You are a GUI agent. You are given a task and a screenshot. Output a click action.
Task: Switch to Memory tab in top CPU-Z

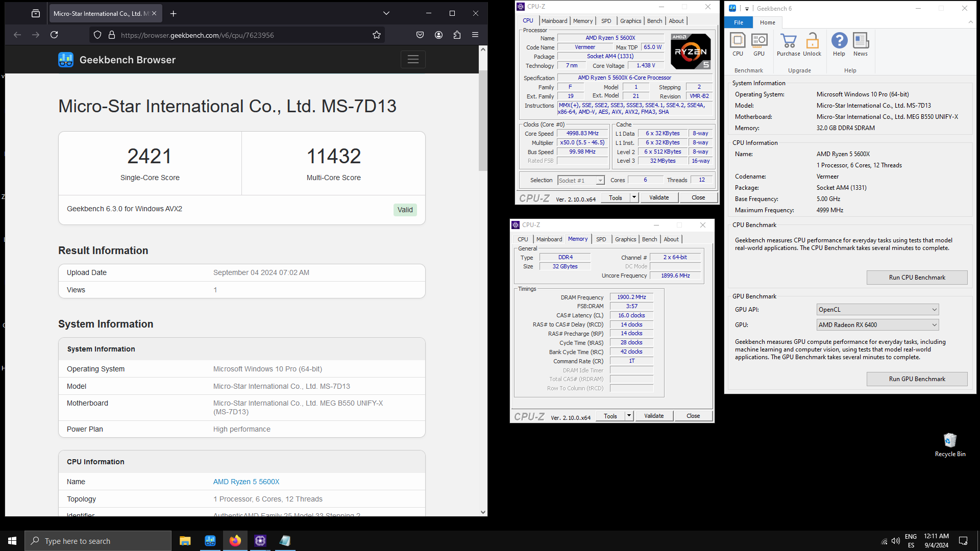pyautogui.click(x=583, y=21)
